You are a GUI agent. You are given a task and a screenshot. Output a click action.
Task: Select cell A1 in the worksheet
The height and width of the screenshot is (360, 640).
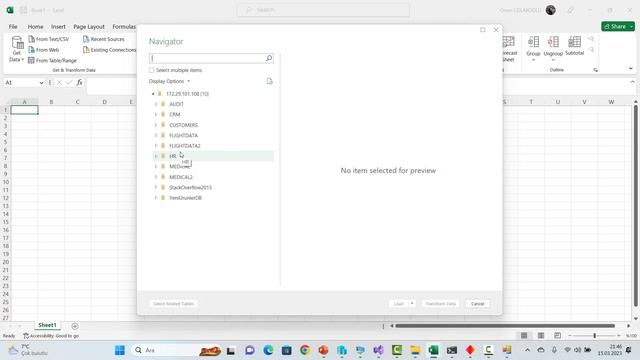(x=24, y=110)
